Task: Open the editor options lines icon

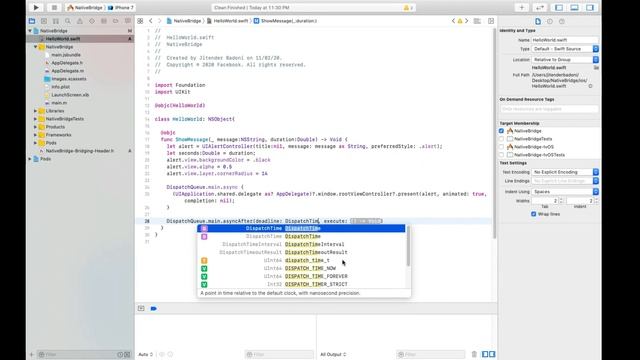Action: (x=477, y=21)
